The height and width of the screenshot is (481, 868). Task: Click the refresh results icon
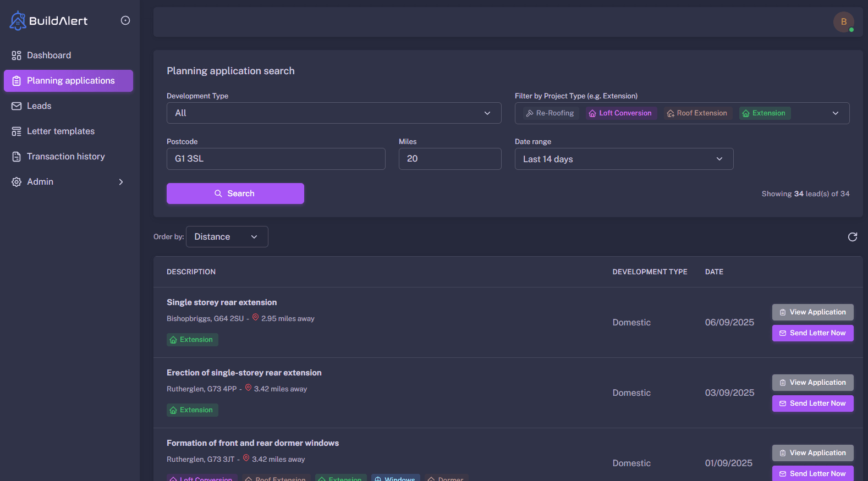tap(852, 237)
